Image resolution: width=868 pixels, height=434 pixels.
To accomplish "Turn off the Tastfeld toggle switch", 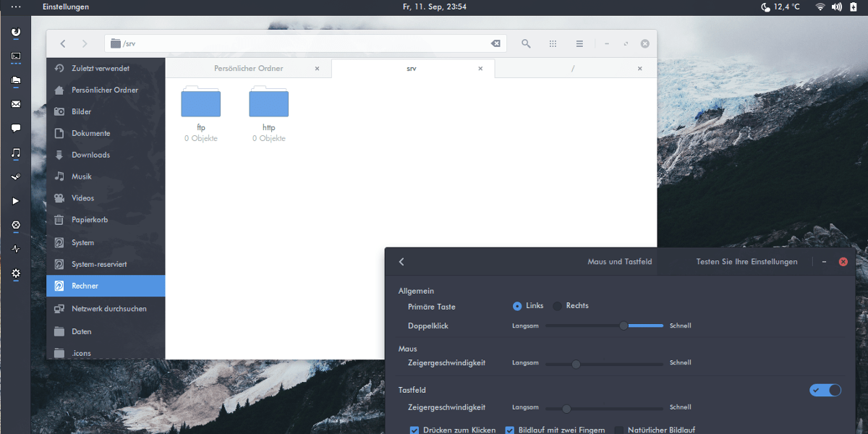I will (x=825, y=390).
